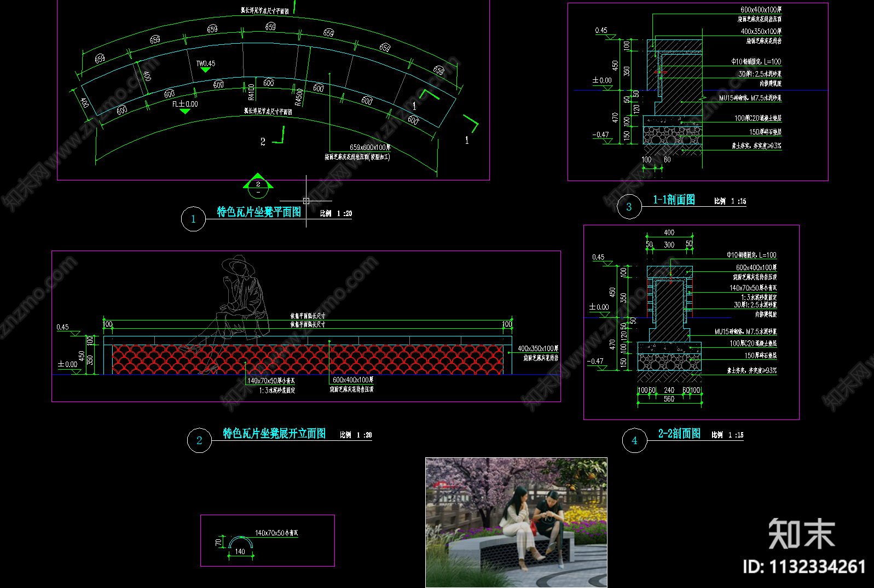This screenshot has width=874, height=588.
Task: Select the FL±0.00 elevation triangle marker
Action: (185, 111)
